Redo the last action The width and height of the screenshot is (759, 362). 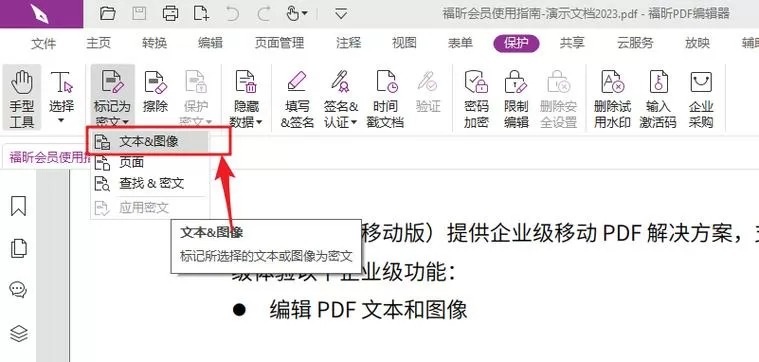click(264, 14)
